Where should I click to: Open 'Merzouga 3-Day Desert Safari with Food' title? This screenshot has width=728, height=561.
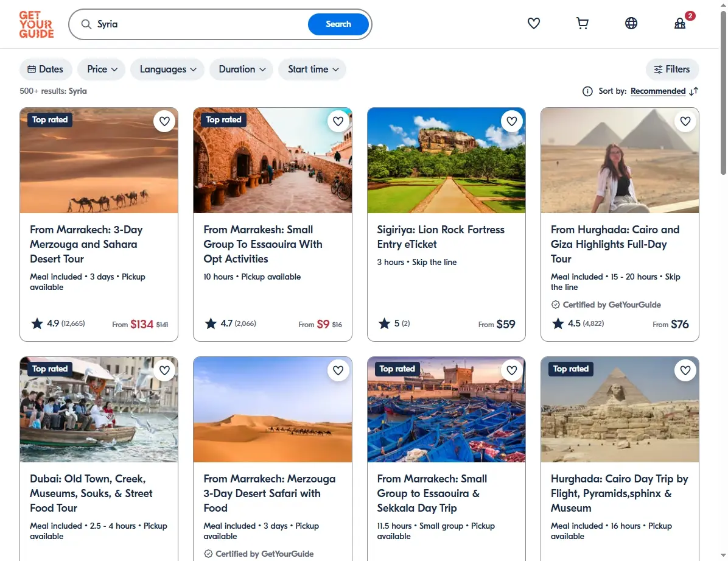tap(269, 493)
